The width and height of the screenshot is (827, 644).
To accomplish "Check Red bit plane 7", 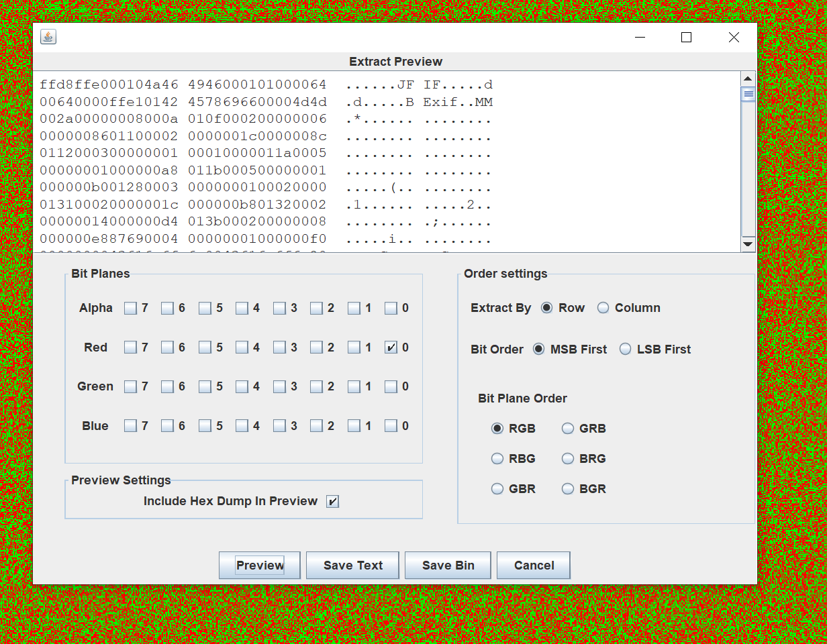I will 131,347.
